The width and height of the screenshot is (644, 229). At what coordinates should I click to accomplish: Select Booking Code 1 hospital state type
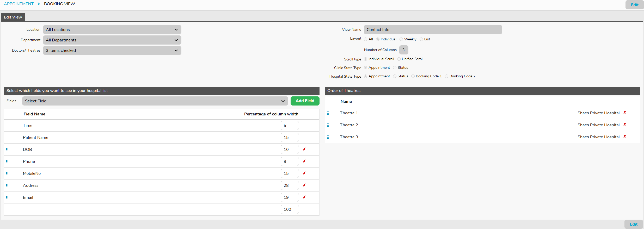413,76
